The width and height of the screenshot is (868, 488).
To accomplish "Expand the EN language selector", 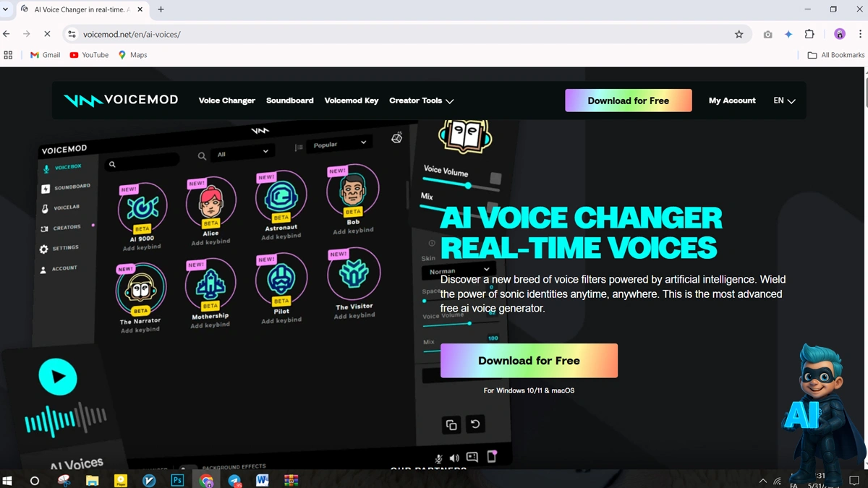I will click(x=784, y=100).
